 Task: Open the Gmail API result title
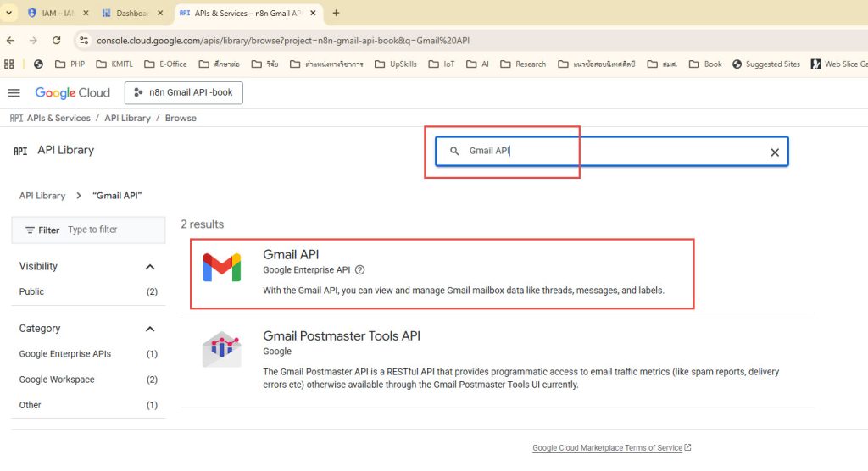[291, 254]
